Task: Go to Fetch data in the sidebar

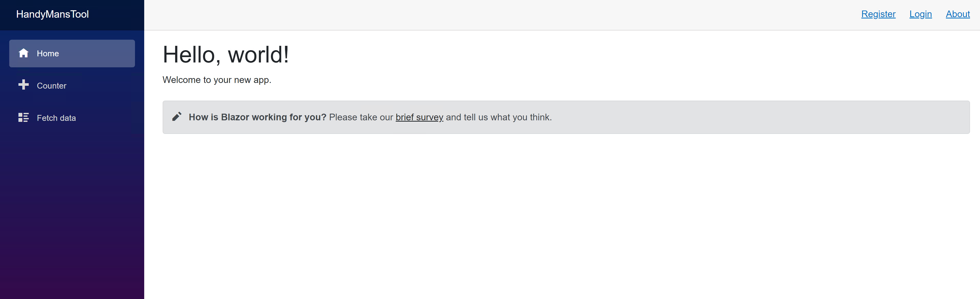Action: click(72, 118)
